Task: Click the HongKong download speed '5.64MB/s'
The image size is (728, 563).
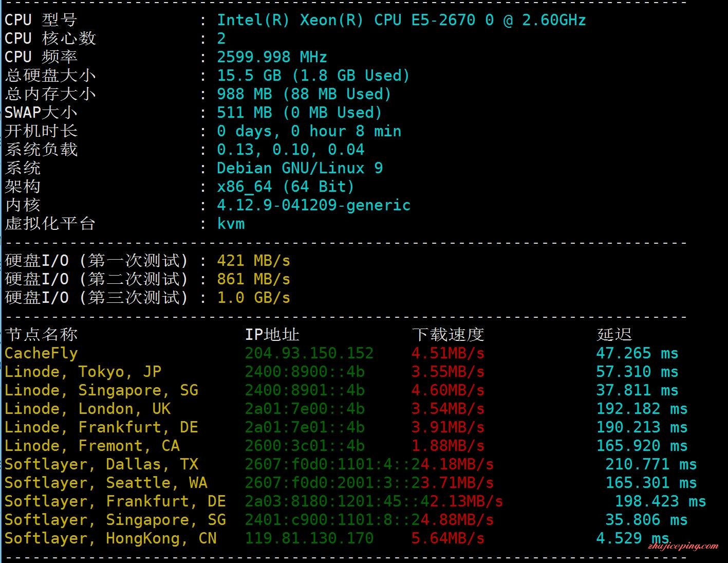Action: 447,538
